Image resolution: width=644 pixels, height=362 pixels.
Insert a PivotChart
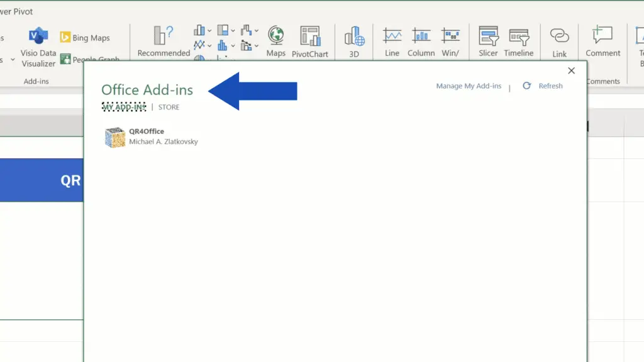click(x=309, y=41)
